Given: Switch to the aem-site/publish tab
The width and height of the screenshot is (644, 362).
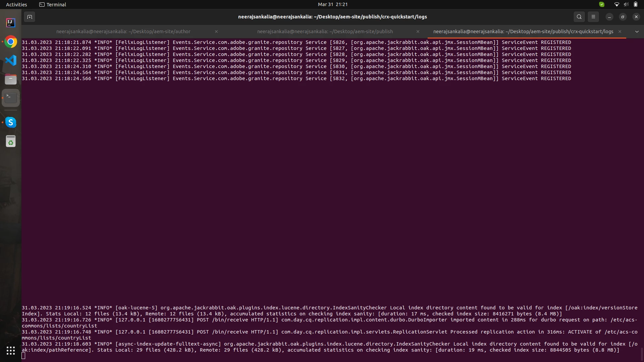Looking at the screenshot, I should tap(325, 32).
